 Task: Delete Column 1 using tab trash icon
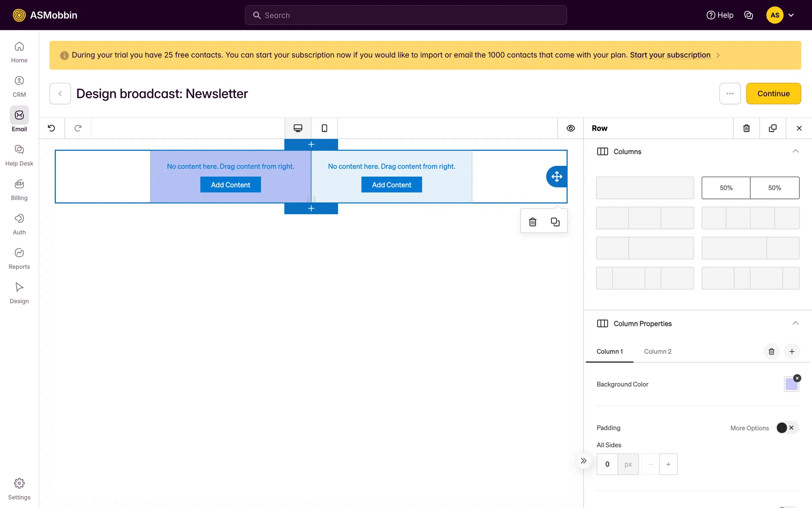coord(771,351)
